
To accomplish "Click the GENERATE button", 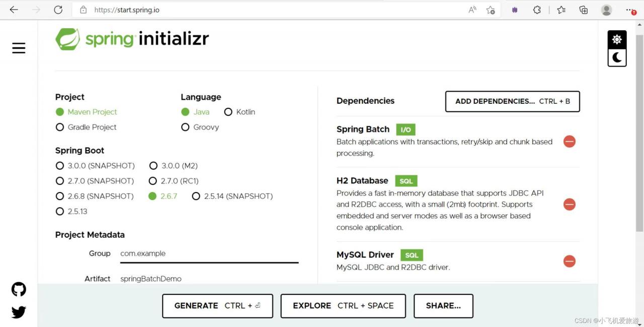I will 217,306.
